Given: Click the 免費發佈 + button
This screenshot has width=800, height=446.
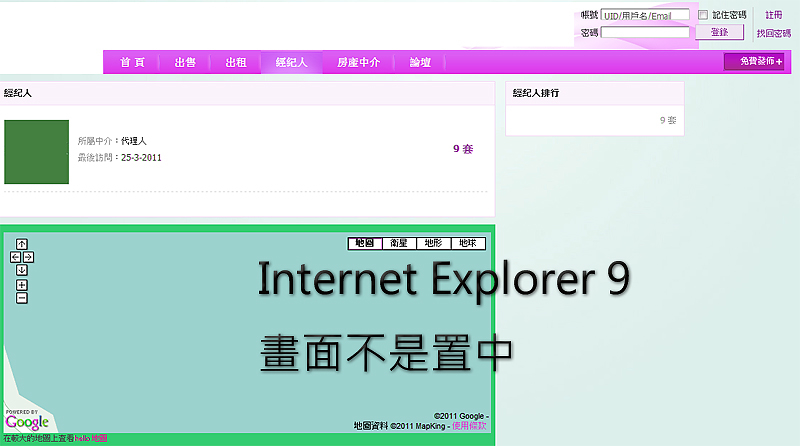Looking at the screenshot, I should pyautogui.click(x=754, y=62).
